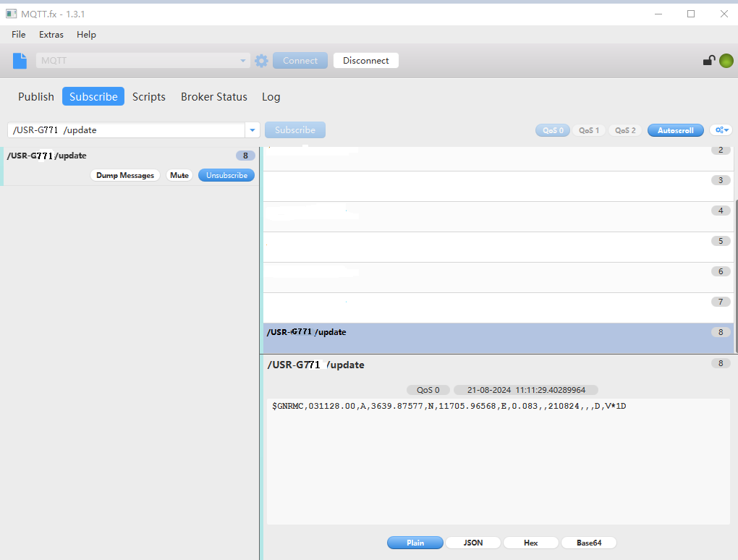This screenshot has width=738, height=560.
Task: Switch to the Publish tab
Action: click(x=36, y=96)
